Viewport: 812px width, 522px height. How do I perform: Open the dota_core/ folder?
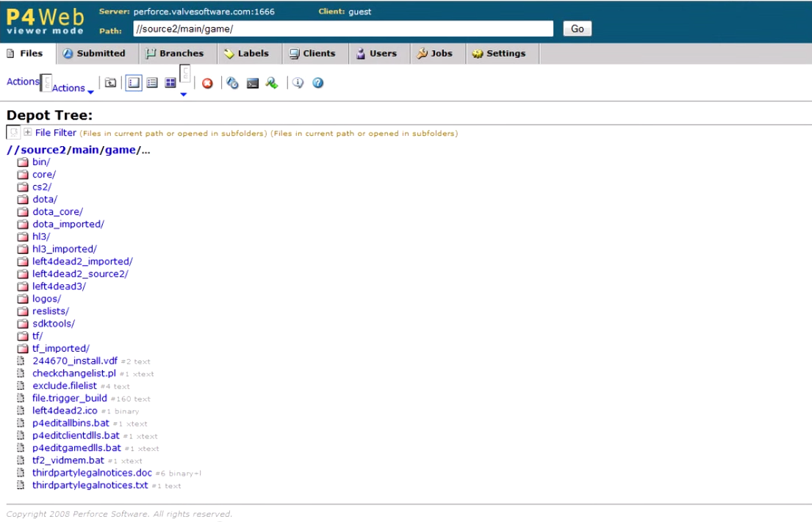point(57,211)
